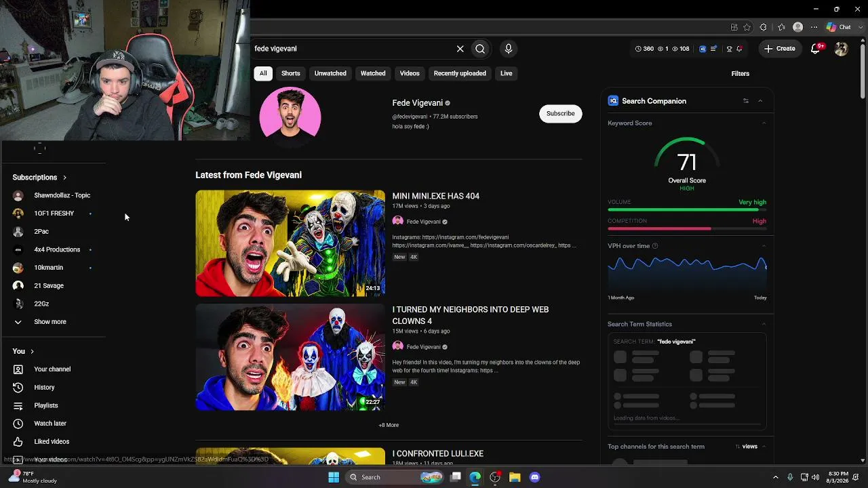868x488 pixels.
Task: Open I TURNED MY NEIGHBORS INTO DEEP WEB CLOWNS 4 title
Action: pos(471,315)
